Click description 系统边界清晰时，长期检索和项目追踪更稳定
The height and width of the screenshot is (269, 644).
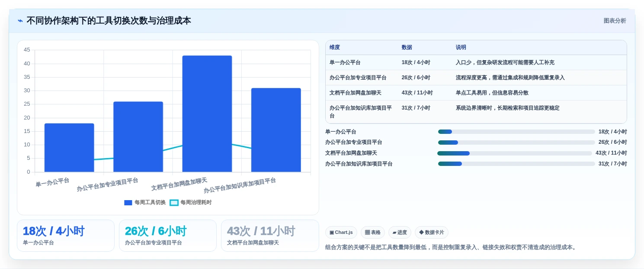coord(508,108)
